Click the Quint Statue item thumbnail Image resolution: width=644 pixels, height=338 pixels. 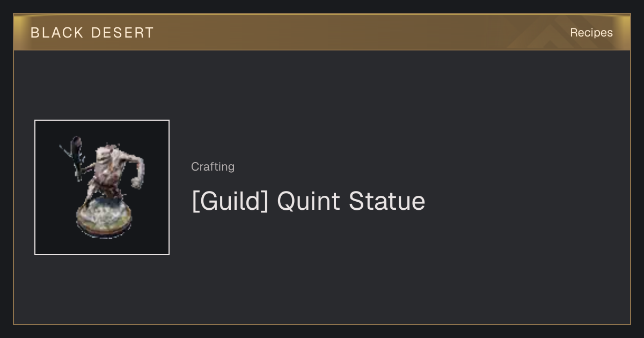[x=102, y=187]
